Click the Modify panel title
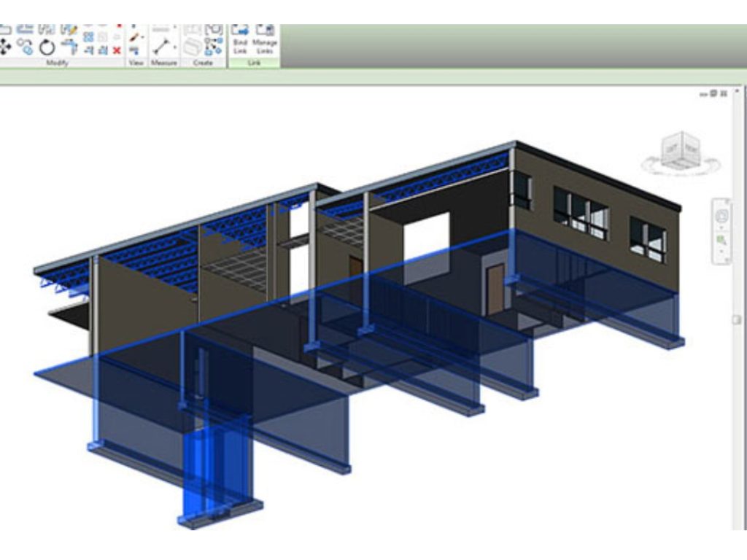Image resolution: width=747 pixels, height=560 pixels. [57, 63]
